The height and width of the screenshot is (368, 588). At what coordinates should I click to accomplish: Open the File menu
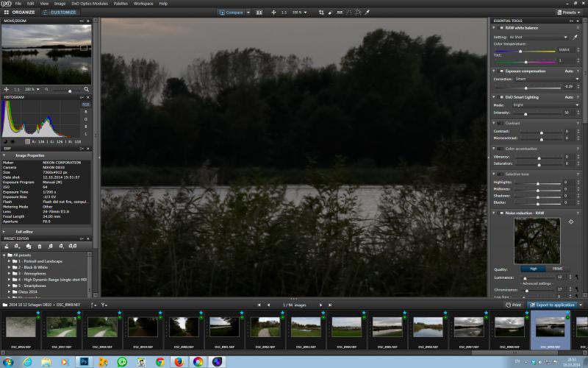pos(18,4)
